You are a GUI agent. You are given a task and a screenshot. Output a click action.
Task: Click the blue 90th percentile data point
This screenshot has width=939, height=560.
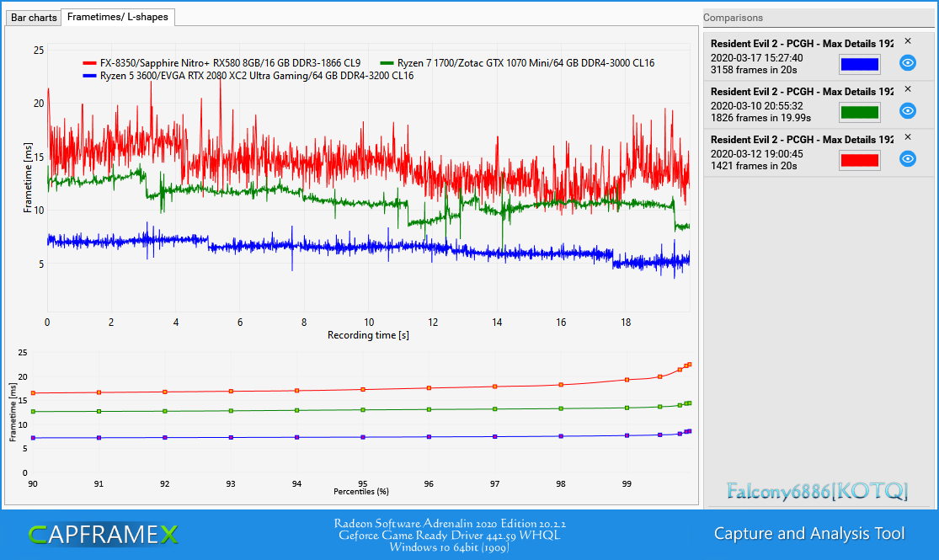33,438
